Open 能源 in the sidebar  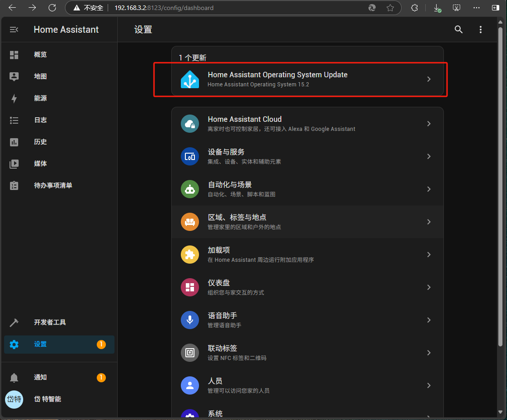click(40, 98)
